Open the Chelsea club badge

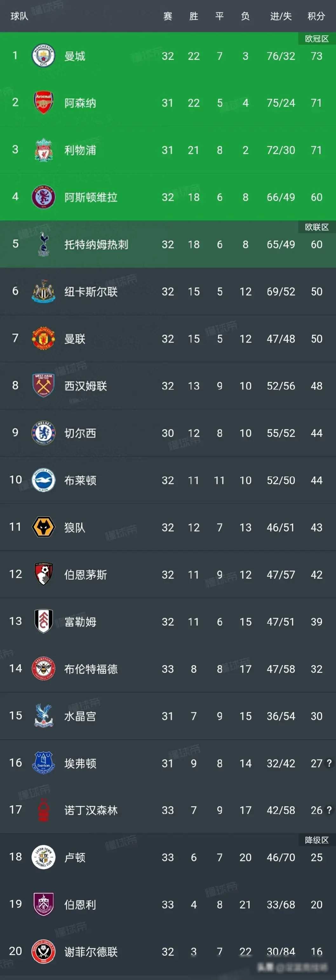coord(44,433)
